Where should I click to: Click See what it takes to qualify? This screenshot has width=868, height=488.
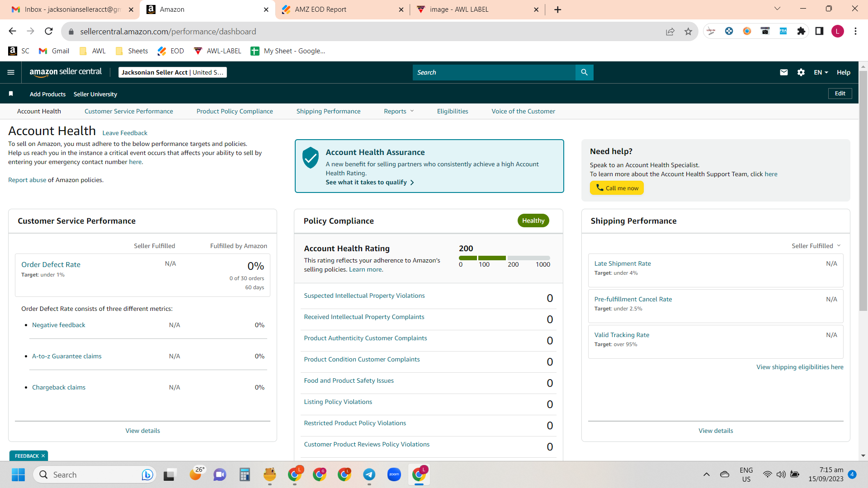coord(370,182)
